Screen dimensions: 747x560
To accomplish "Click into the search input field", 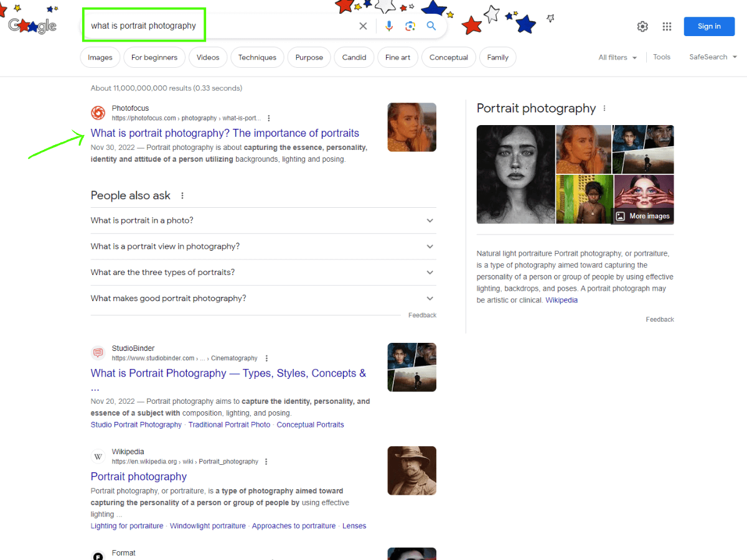I will click(218, 26).
